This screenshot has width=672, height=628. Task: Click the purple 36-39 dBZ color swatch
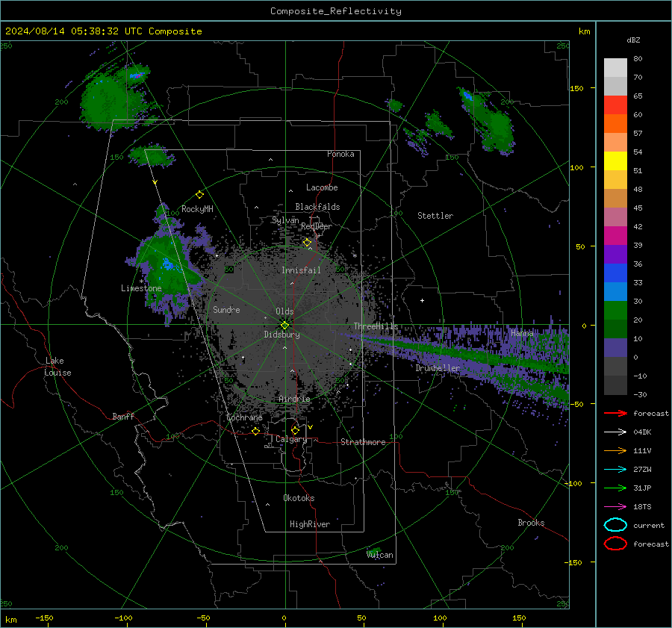(x=615, y=254)
